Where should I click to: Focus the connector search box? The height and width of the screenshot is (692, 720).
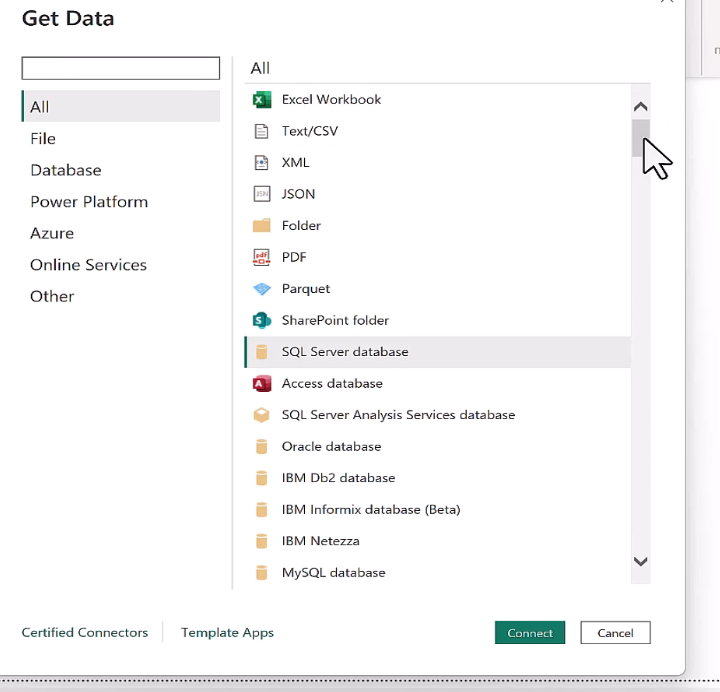(x=120, y=68)
